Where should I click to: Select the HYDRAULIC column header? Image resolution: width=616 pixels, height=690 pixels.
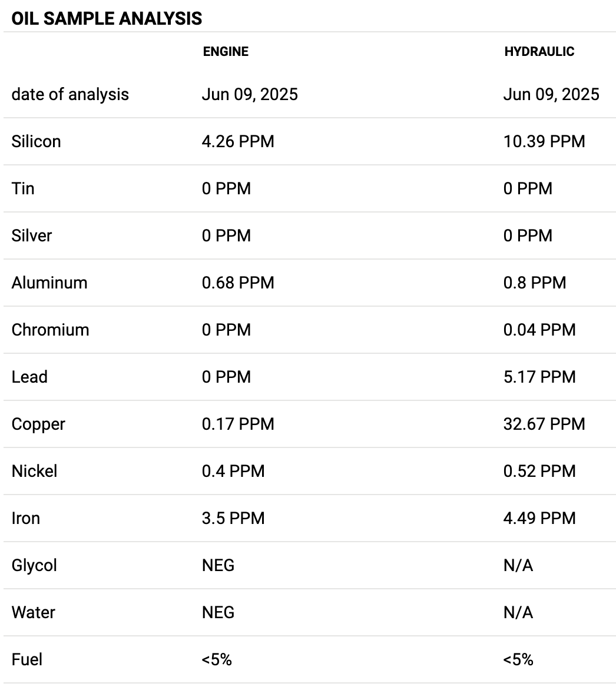pos(539,51)
